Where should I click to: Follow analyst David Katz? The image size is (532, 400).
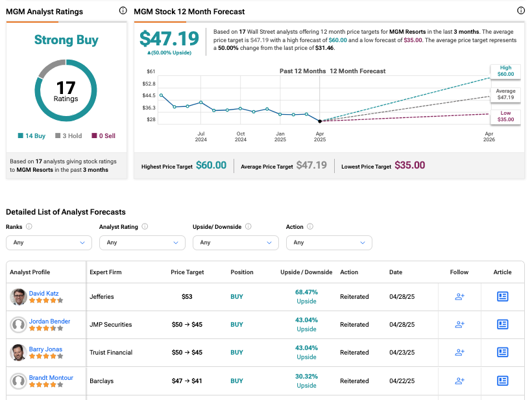[x=459, y=297]
